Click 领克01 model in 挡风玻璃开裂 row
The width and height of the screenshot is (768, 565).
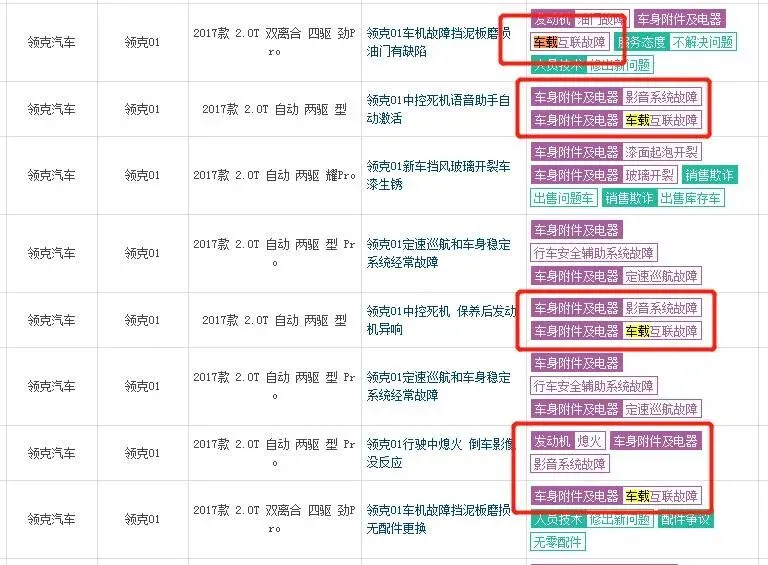click(x=142, y=175)
